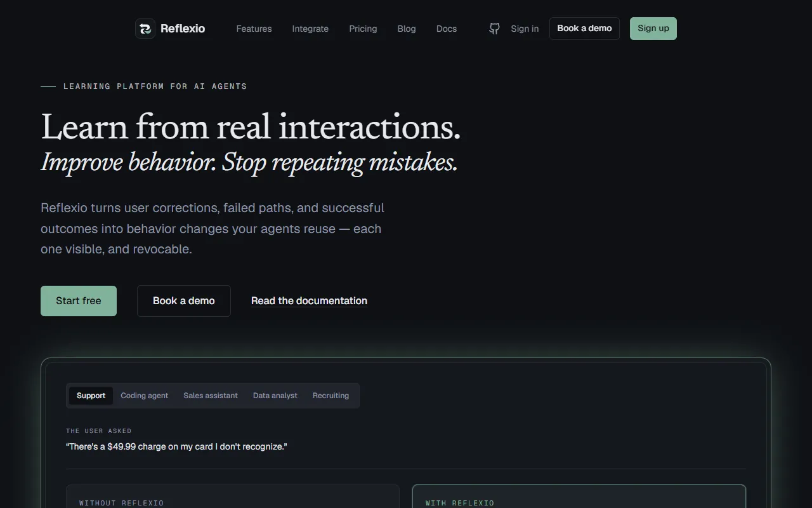Click the "Improve behavior. Stop repeating mistakes." subheading

249,163
